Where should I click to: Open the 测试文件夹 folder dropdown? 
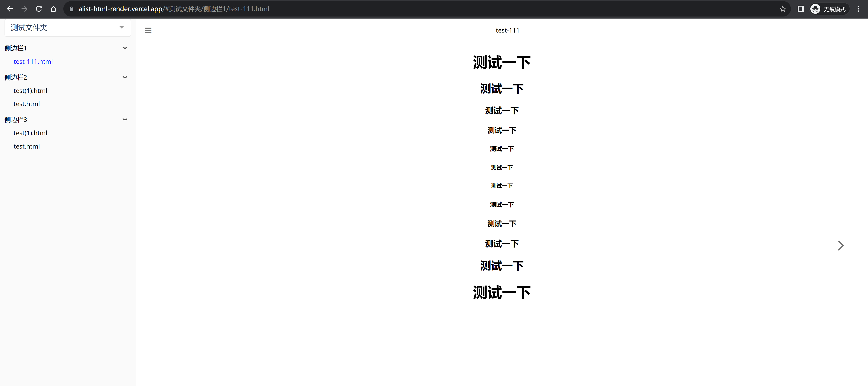tap(67, 28)
